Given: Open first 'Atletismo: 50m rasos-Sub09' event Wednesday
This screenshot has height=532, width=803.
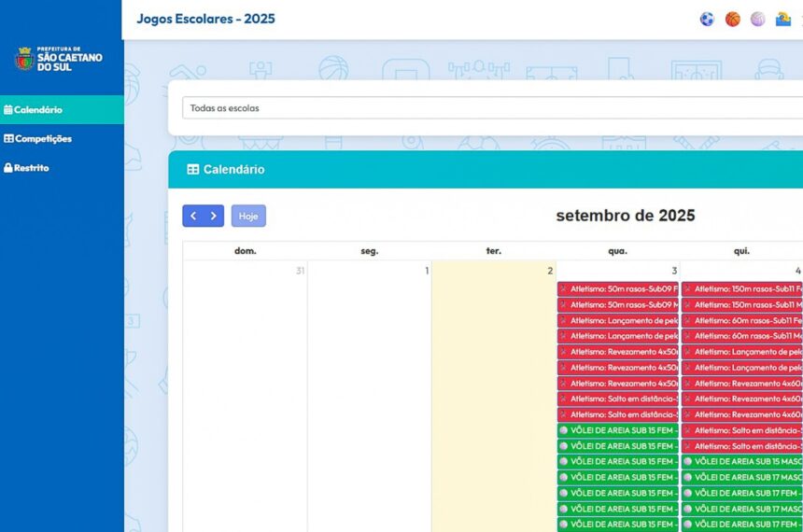Looking at the screenshot, I should 618,289.
